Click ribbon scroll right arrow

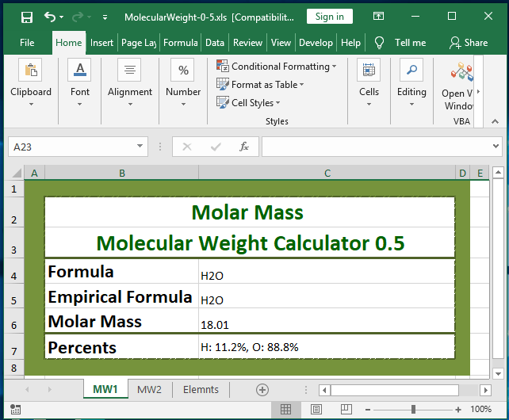(x=479, y=92)
